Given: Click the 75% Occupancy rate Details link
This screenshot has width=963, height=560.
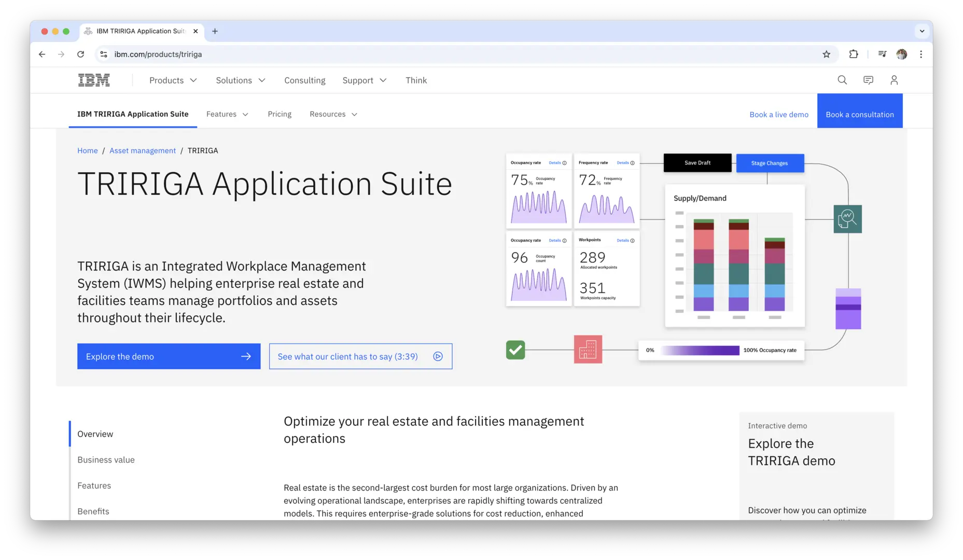Looking at the screenshot, I should pyautogui.click(x=555, y=163).
